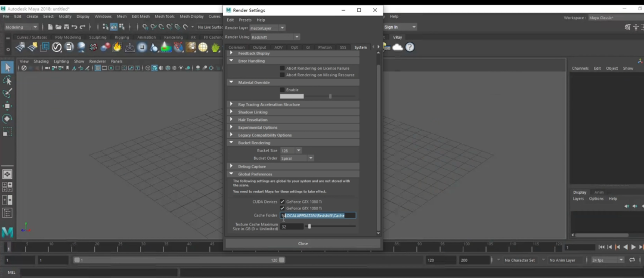Click the green grass shelf icon
This screenshot has height=278, width=644.
[x=215, y=47]
